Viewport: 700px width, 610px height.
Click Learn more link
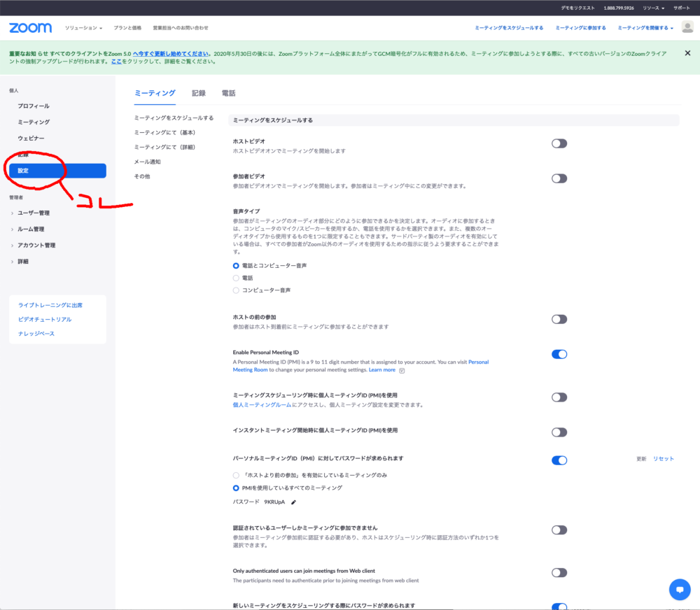tap(381, 370)
